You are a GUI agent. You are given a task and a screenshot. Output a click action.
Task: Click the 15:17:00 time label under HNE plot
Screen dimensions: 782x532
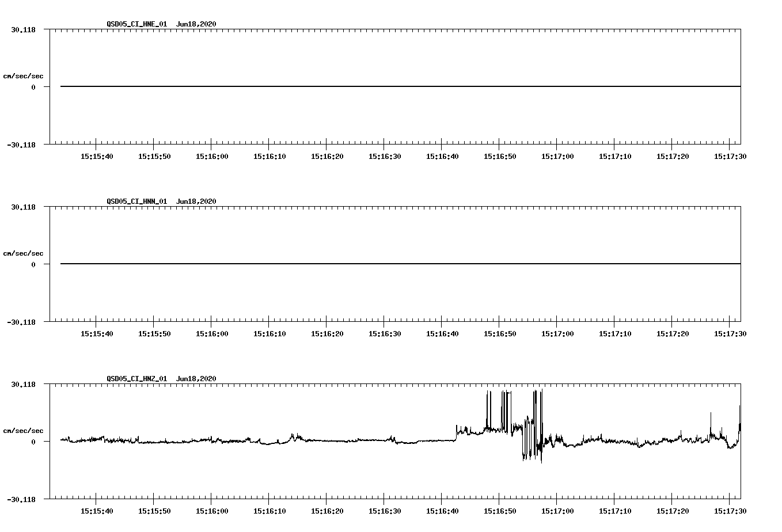click(x=557, y=156)
